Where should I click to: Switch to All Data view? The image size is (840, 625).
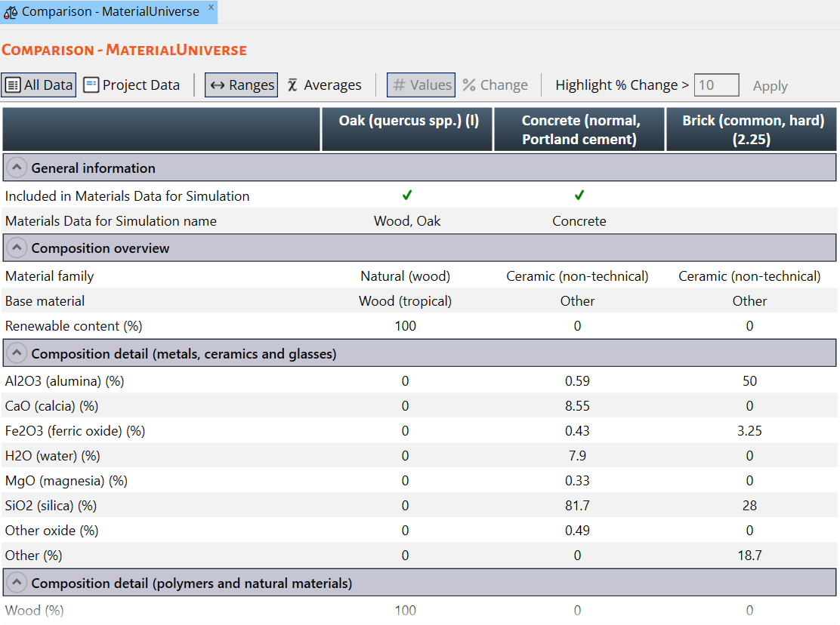point(39,85)
